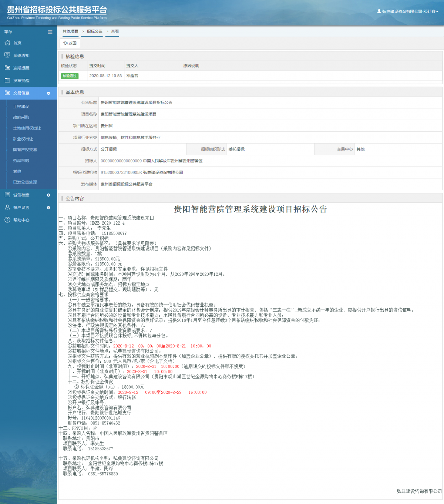
Task: Click the green 核验通过 status badge
Action: [x=70, y=76]
